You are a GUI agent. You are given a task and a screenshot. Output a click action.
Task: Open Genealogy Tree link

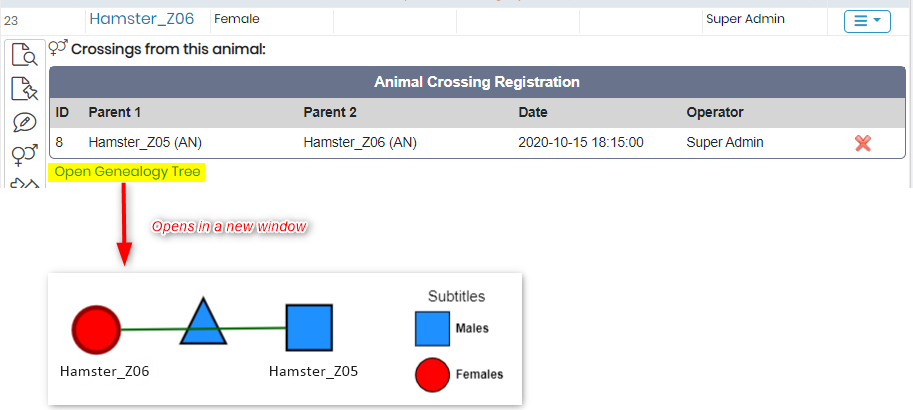[x=127, y=172]
